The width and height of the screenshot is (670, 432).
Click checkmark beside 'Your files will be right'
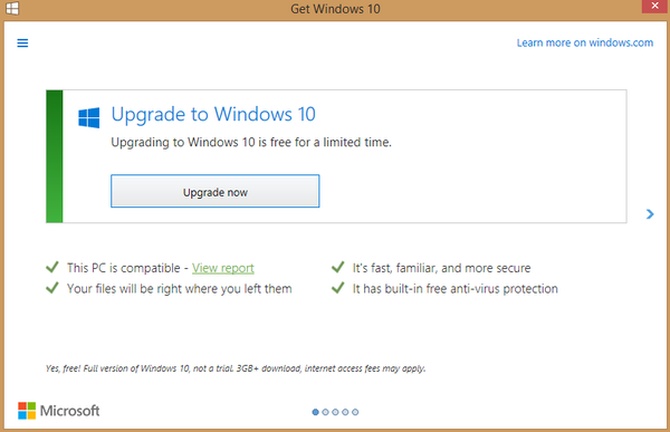pos(51,289)
